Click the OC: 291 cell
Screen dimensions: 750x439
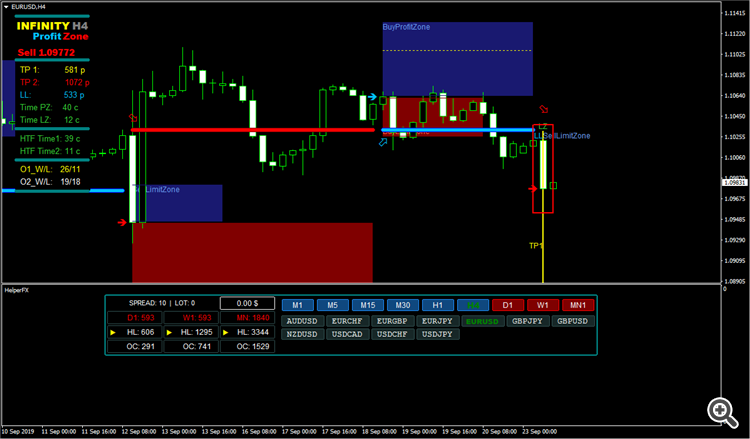coord(135,347)
